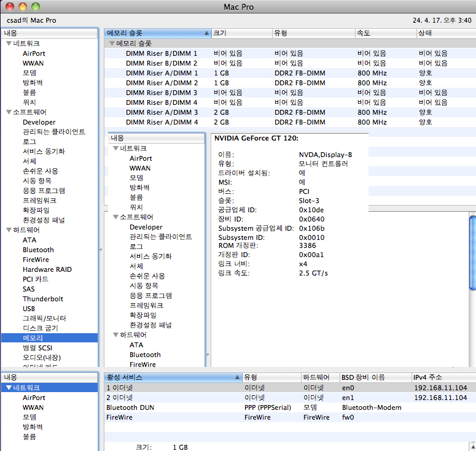This screenshot has height=451, width=476.
Task: Collapse the highlighted 네트워크 category
Action: 8,388
